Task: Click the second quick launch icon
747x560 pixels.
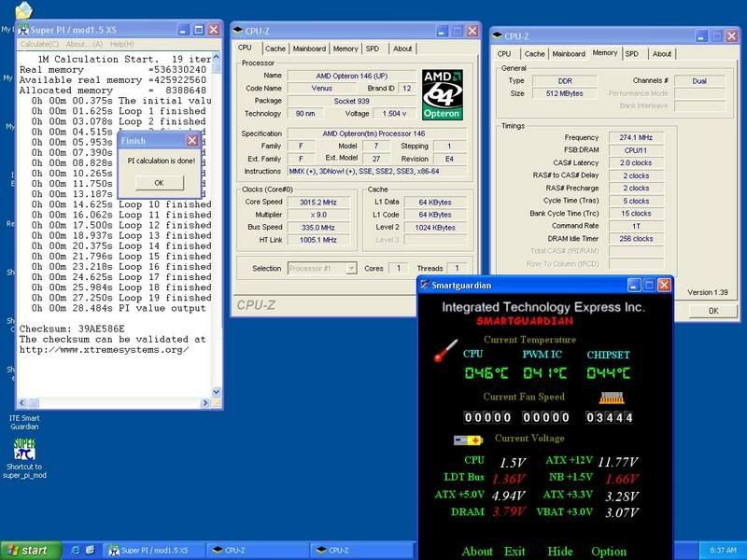Action: pos(90,550)
